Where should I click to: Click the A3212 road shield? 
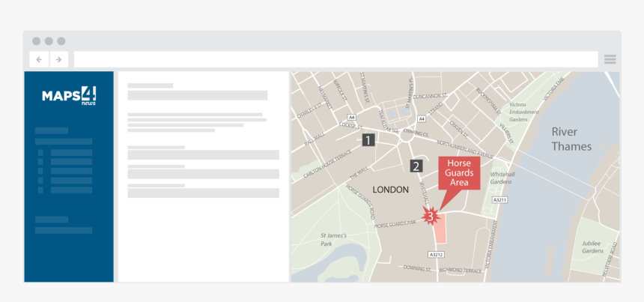coord(437,255)
